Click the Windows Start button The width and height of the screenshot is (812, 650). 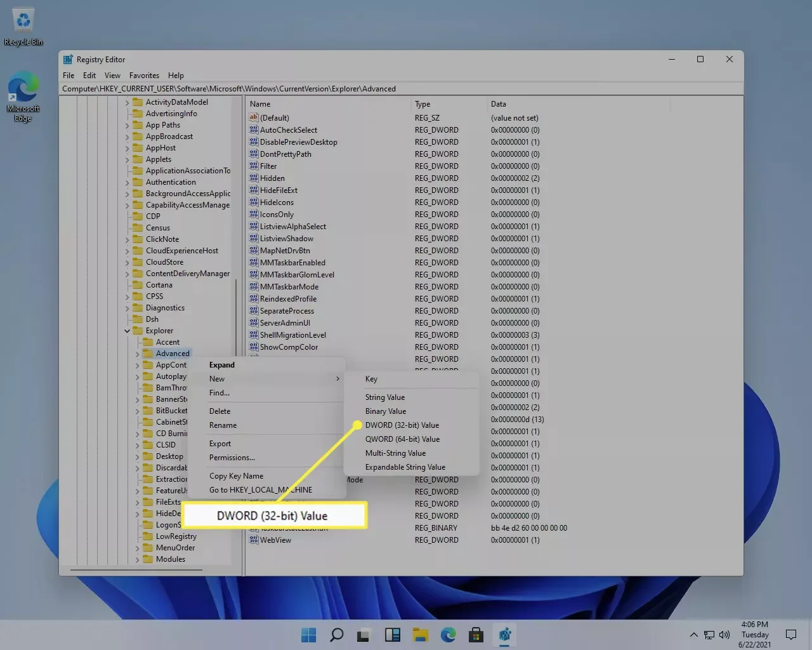coord(309,635)
